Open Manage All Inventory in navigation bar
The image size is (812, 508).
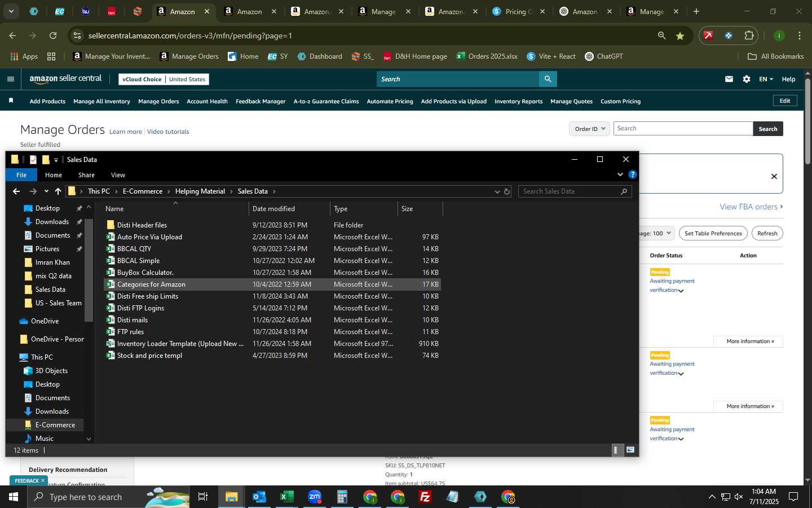(101, 101)
